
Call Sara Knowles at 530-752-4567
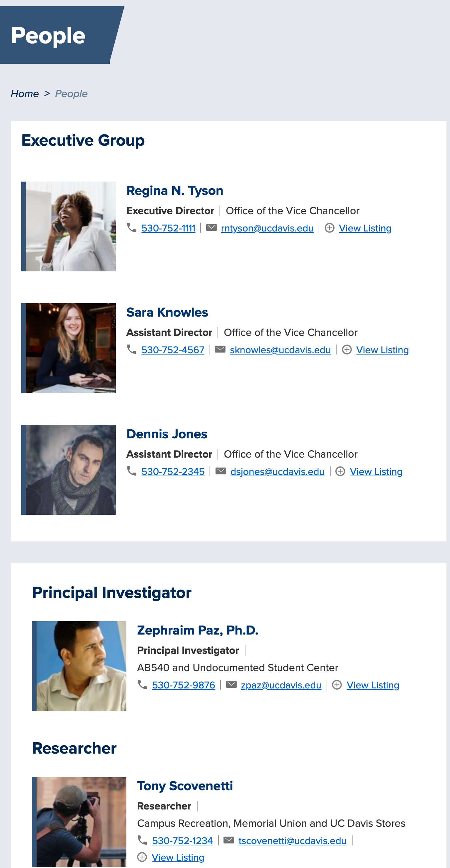[x=173, y=350]
